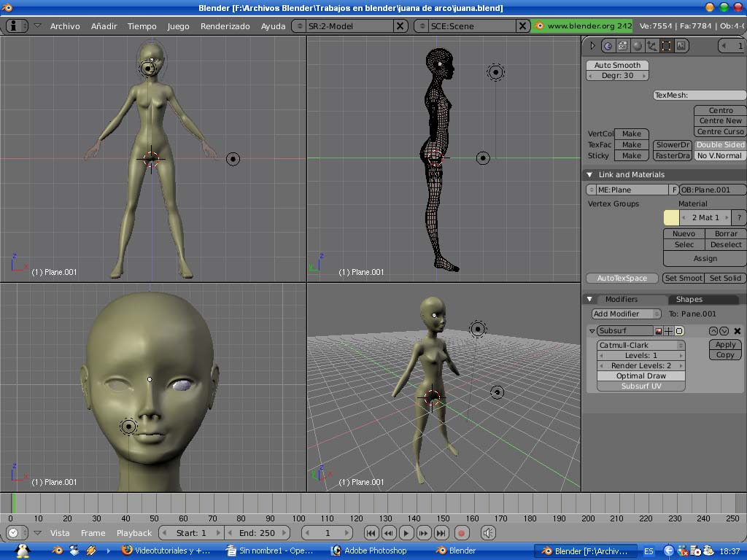This screenshot has height=560, width=747.
Task: Click the Apply modifier button
Action: [x=725, y=345]
